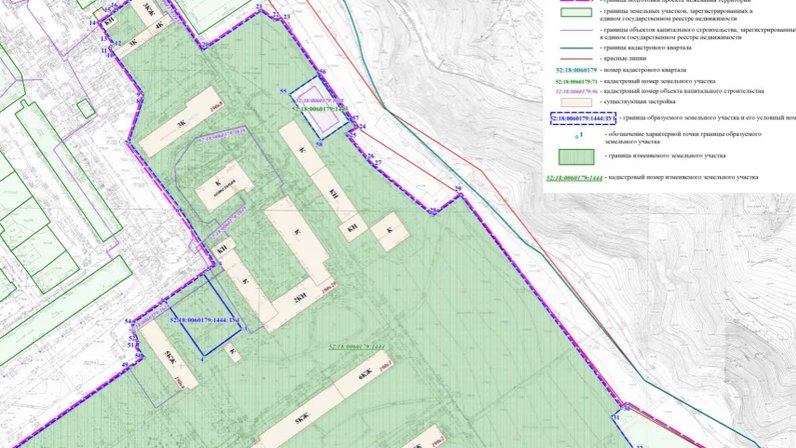Click legend text "кадастровый номер изменяемого земельного участка"
Viewport: 796px width, 448px height.
pyautogui.click(x=683, y=177)
